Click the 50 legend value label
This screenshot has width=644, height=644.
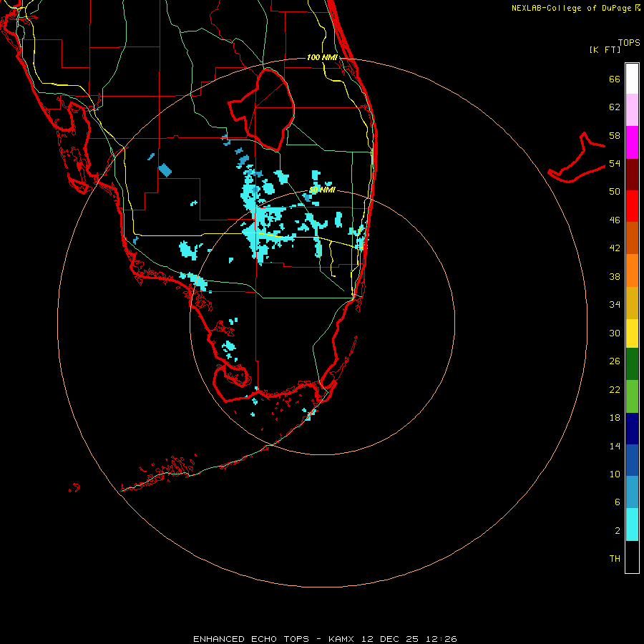pos(615,192)
